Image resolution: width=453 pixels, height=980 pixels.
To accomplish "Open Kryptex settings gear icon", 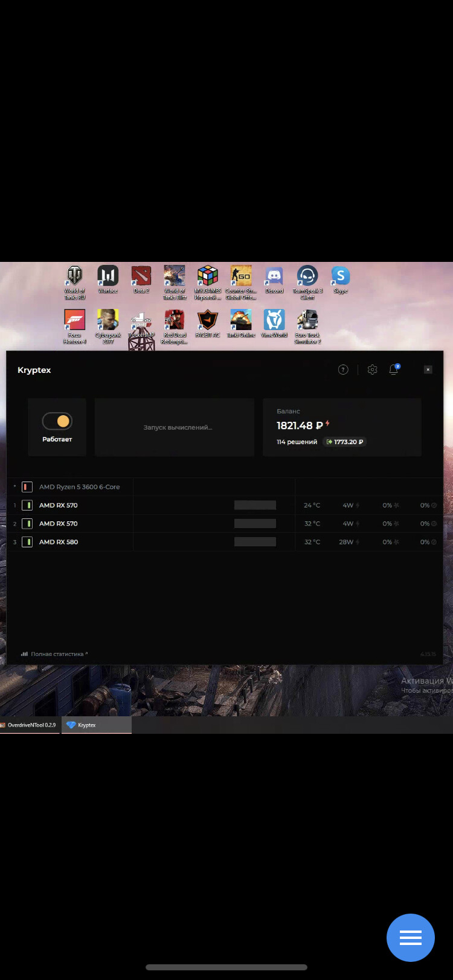I will click(x=372, y=370).
